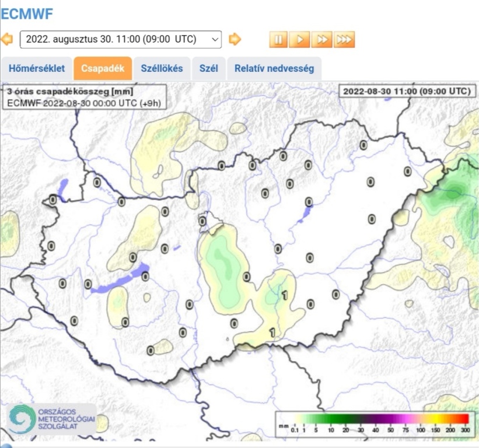Open the forecast date and time dropdown

(x=121, y=39)
